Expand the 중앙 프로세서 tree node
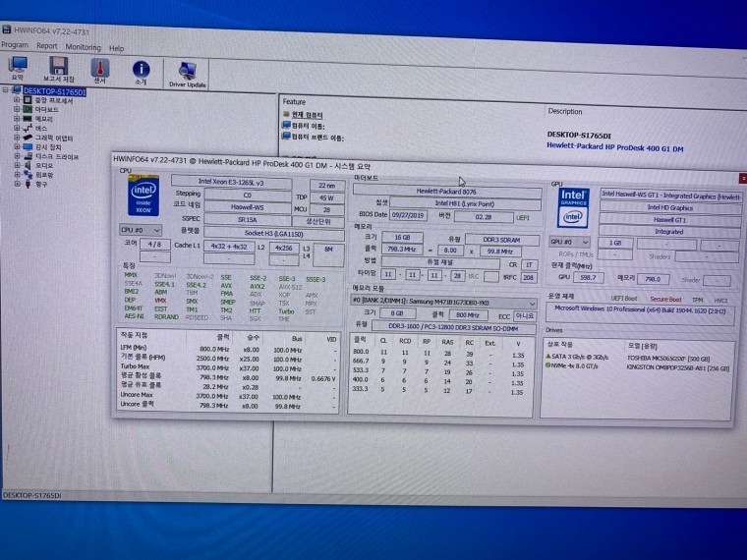Viewport: 747px width, 560px height. [17, 100]
